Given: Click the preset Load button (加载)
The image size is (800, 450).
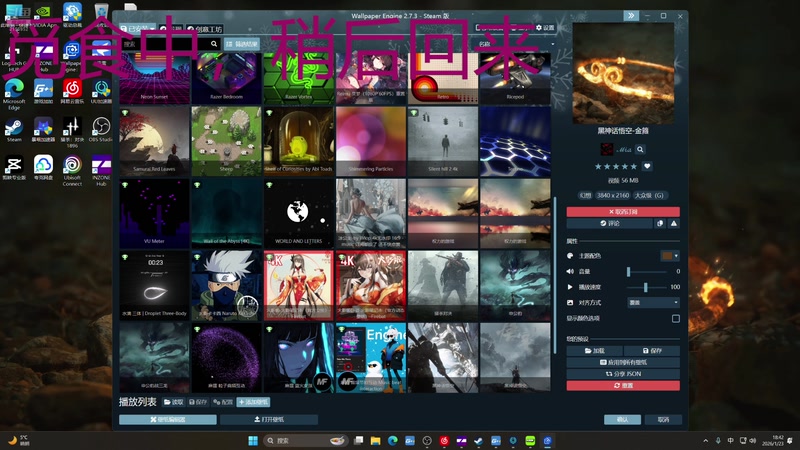Looking at the screenshot, I should pyautogui.click(x=594, y=351).
